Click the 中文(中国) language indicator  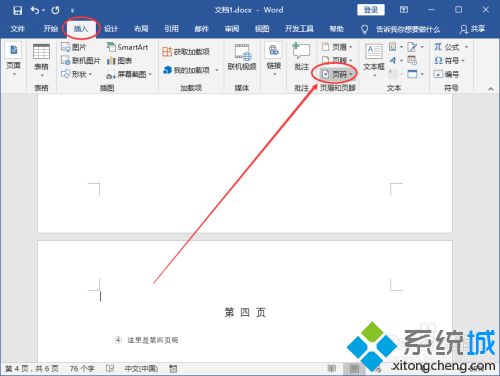pyautogui.click(x=141, y=369)
